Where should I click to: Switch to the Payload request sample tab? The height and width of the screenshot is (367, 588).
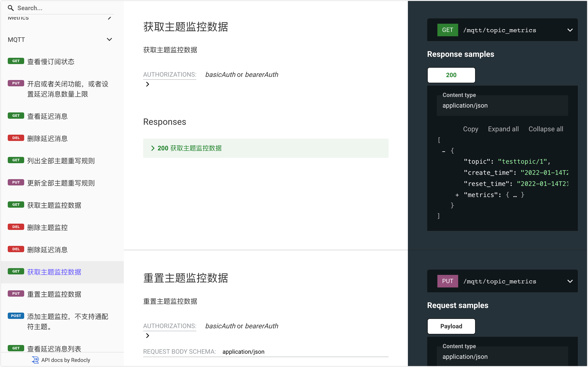coord(451,326)
